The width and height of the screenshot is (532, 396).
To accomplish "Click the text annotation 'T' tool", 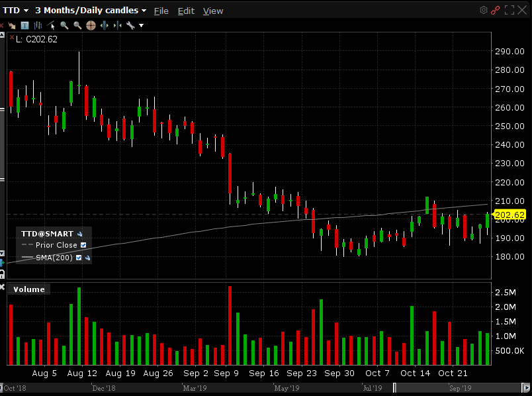I will [24, 26].
